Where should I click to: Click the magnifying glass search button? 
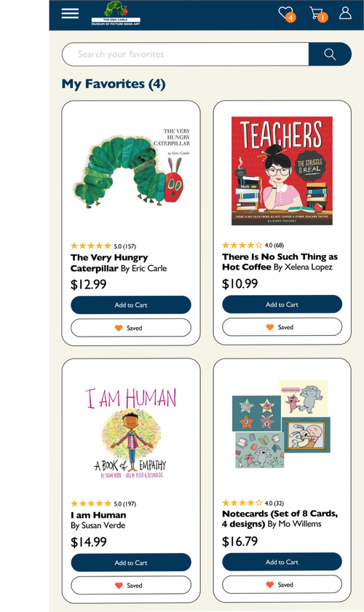point(330,54)
